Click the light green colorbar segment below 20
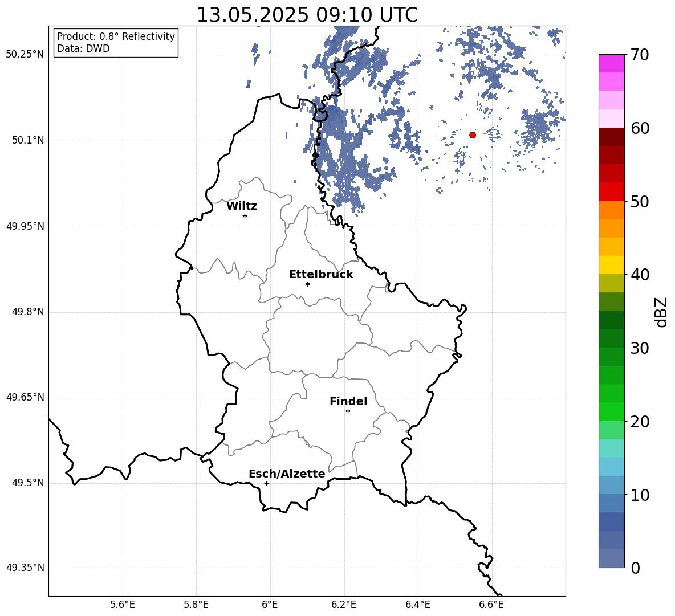Viewport: 675px width, 616px height. pyautogui.click(x=612, y=430)
